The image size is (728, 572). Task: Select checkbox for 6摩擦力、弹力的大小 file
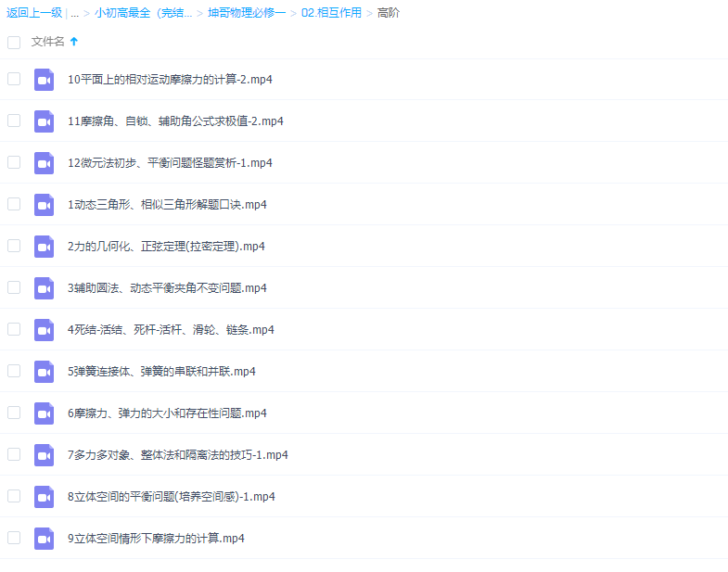(14, 413)
